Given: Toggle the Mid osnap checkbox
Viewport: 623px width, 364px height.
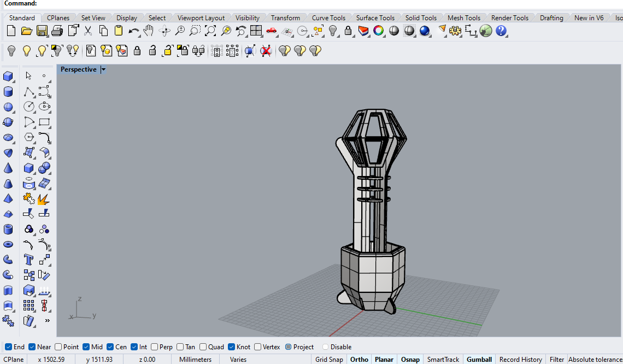Looking at the screenshot, I should pos(86,347).
